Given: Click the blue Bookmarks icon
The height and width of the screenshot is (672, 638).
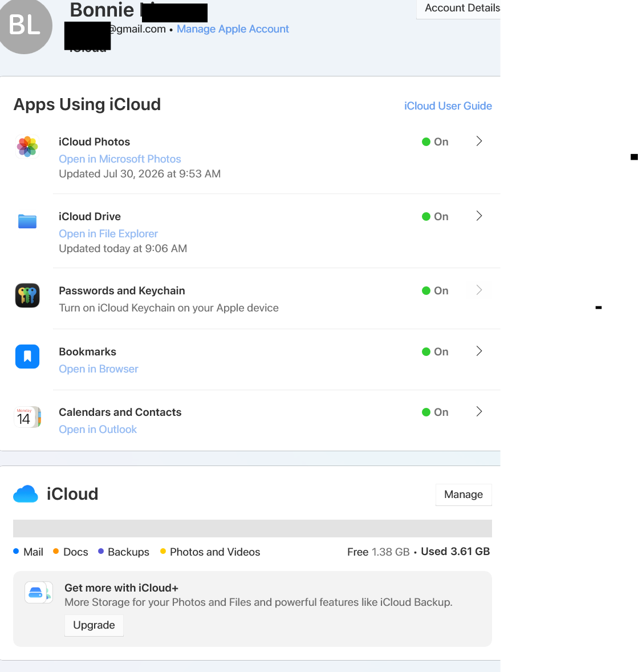Looking at the screenshot, I should (x=27, y=357).
